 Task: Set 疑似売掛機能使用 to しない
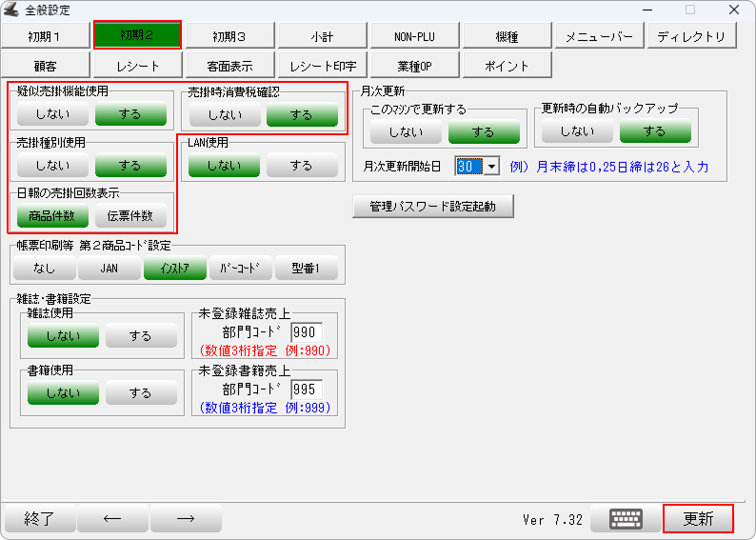coord(52,114)
